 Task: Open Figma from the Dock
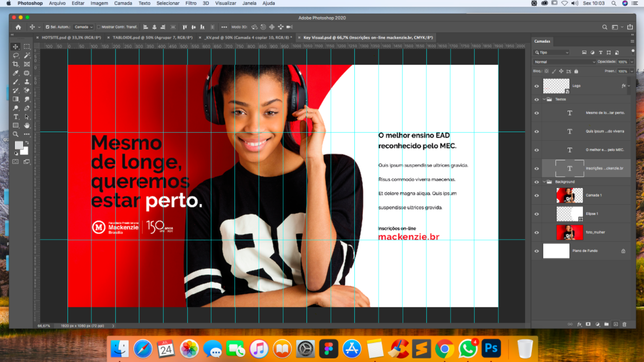click(x=328, y=349)
